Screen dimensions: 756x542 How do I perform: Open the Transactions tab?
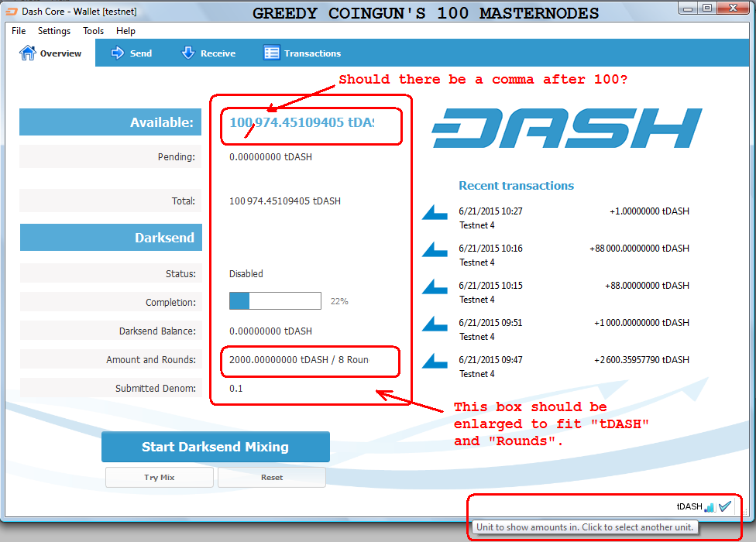pyautogui.click(x=302, y=53)
